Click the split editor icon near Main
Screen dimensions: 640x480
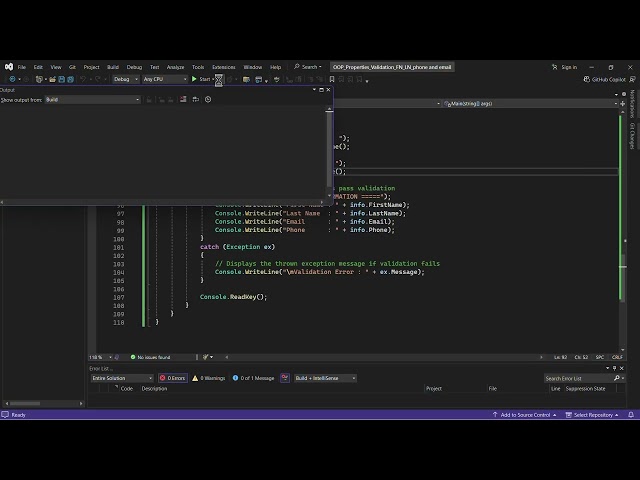[622, 104]
